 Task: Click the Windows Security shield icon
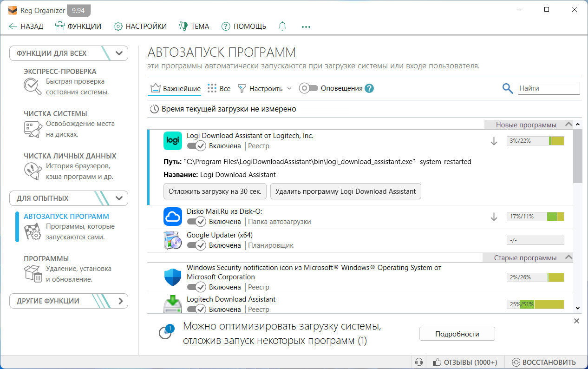click(x=173, y=277)
